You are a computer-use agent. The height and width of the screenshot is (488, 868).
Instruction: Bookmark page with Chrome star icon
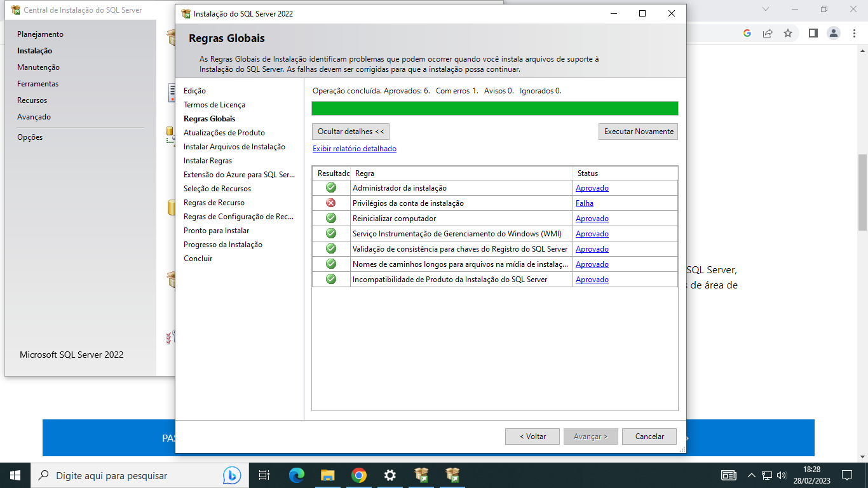click(x=788, y=33)
